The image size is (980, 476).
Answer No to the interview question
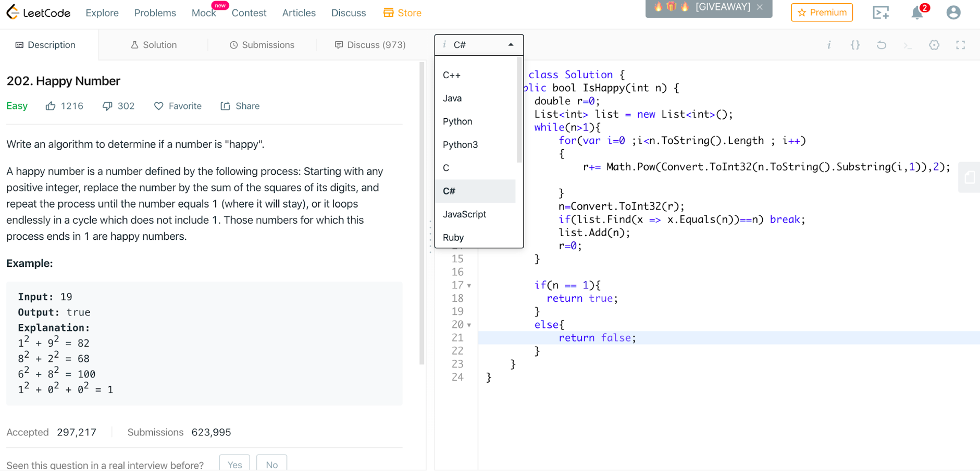pos(271,465)
